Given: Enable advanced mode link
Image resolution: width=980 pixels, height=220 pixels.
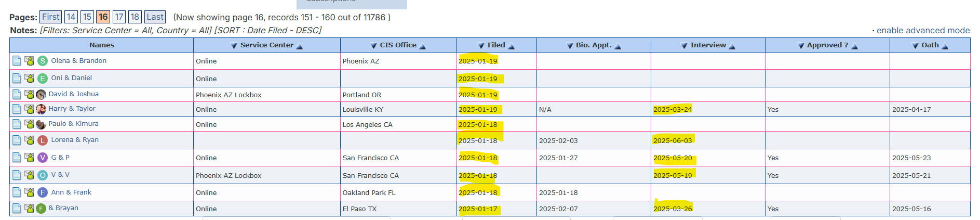Looking at the screenshot, I should coord(923,31).
